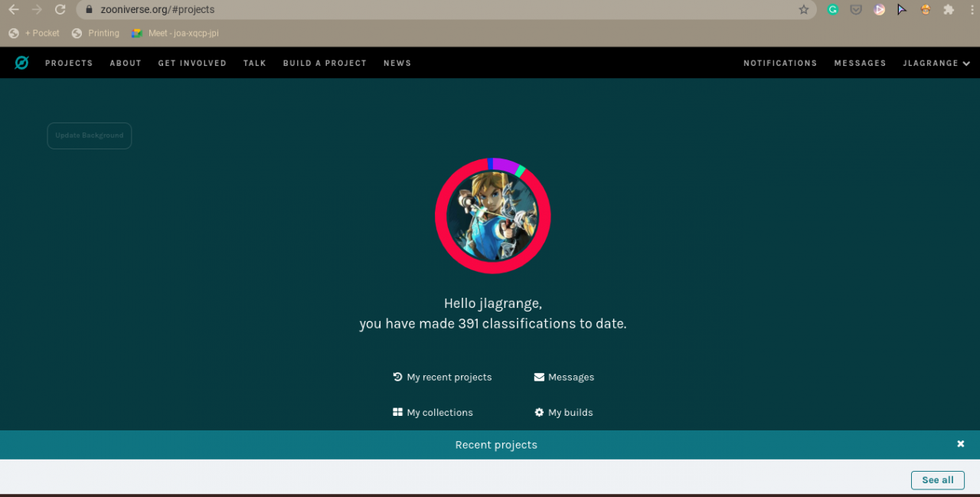
Task: Open the Pocket extension icon
Action: click(856, 10)
